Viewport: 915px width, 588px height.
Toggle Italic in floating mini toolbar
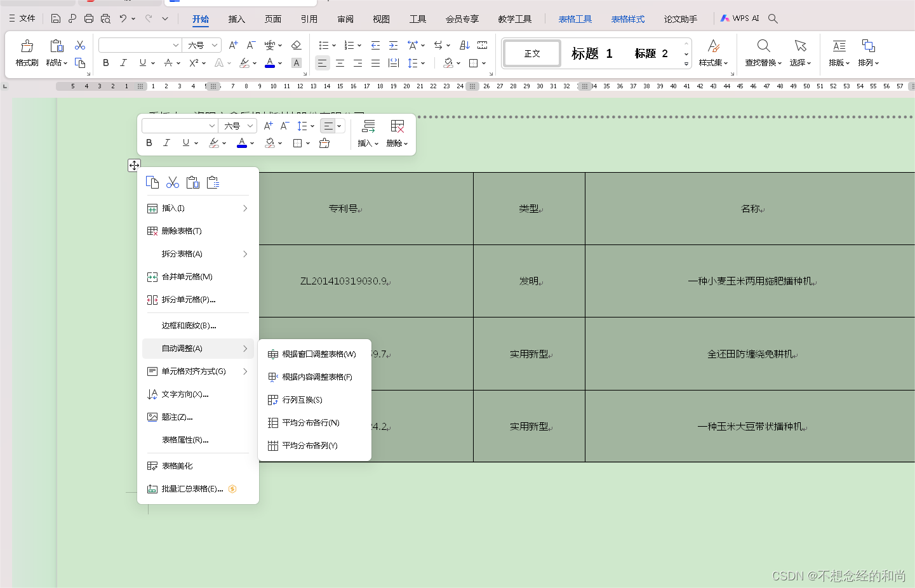[x=166, y=143]
